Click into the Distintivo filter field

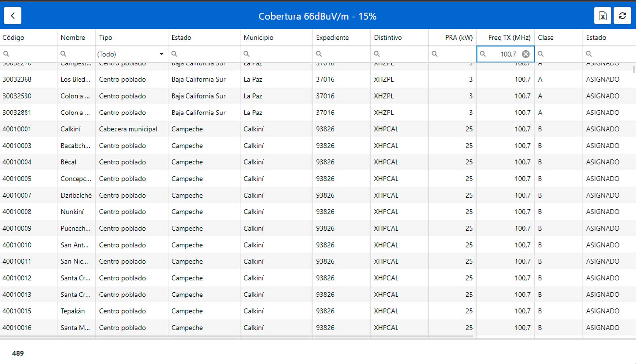click(399, 54)
